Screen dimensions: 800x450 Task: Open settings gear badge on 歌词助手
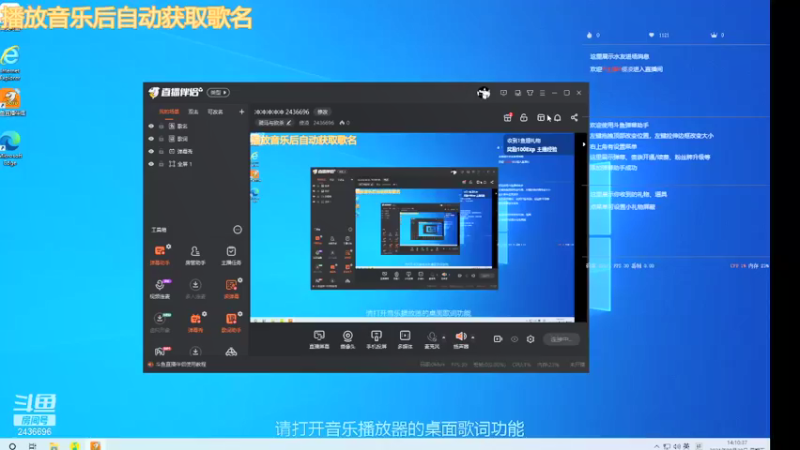click(240, 314)
